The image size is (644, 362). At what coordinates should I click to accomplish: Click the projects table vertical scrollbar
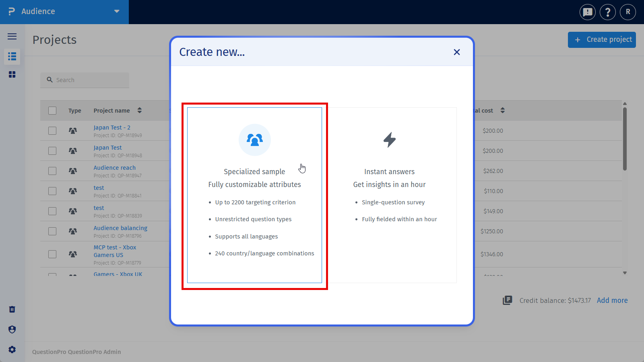[x=625, y=139]
